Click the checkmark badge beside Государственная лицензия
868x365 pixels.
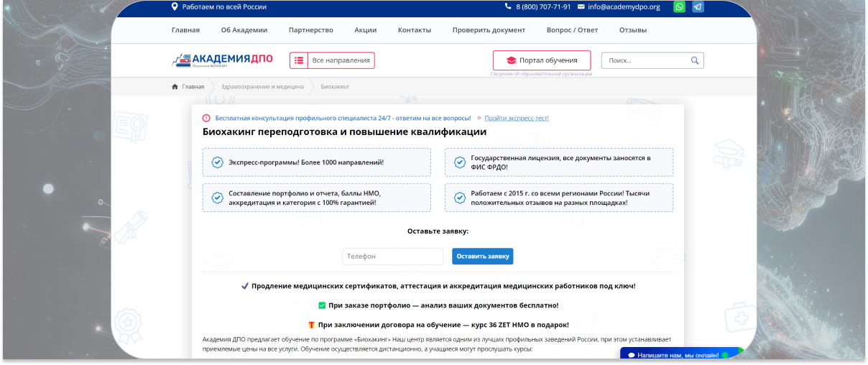click(x=459, y=162)
